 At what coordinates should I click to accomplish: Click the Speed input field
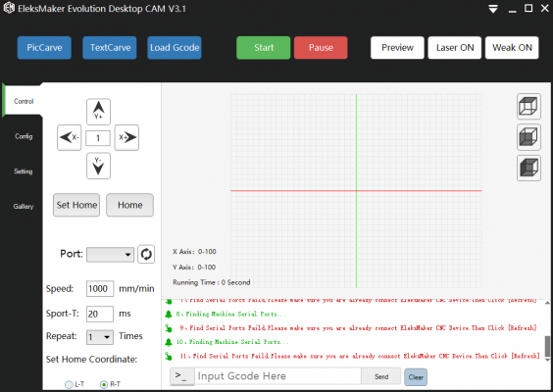tap(100, 289)
